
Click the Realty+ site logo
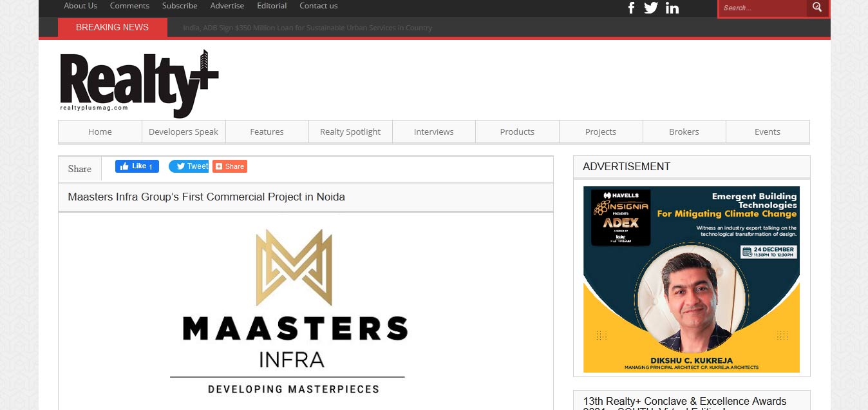(139, 84)
